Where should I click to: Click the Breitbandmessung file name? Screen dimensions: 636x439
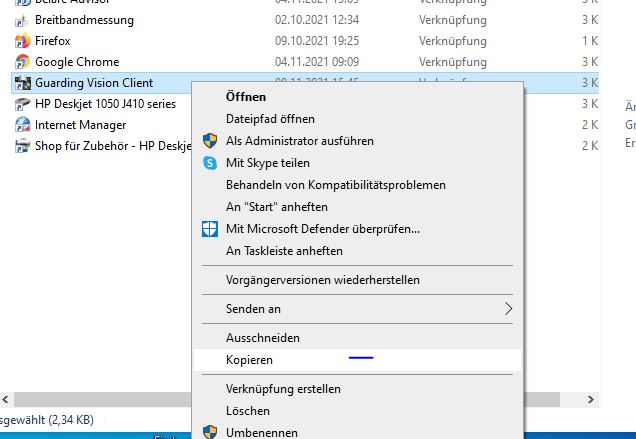click(x=84, y=20)
